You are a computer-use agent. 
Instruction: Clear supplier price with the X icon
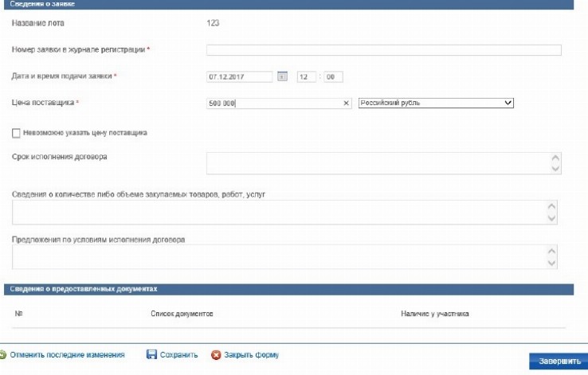347,103
